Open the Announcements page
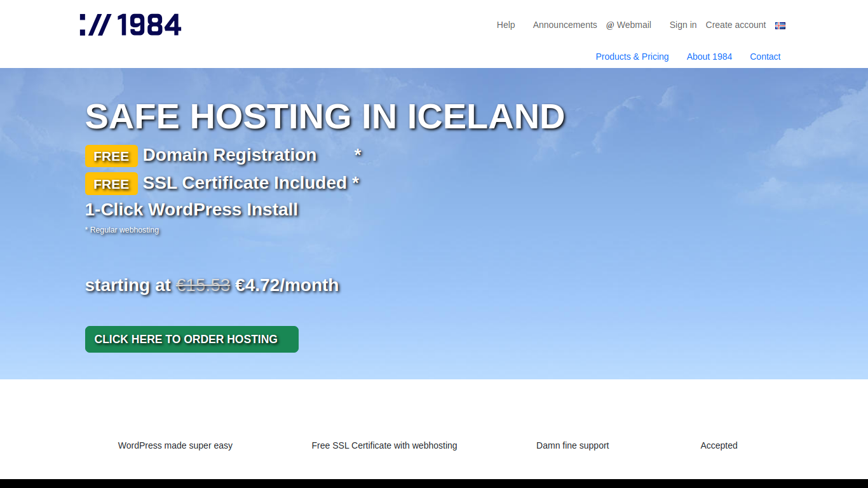Image resolution: width=868 pixels, height=488 pixels. click(565, 25)
